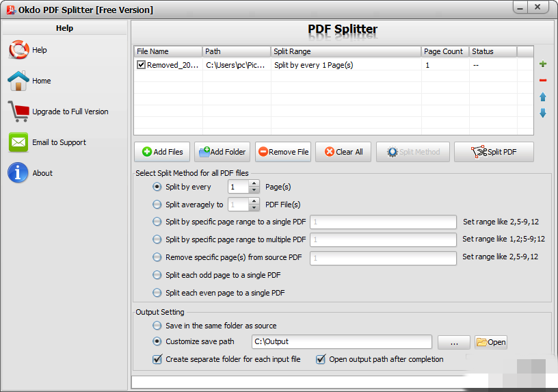Click the C:\Output save path field
The height and width of the screenshot is (392, 558).
pos(342,342)
